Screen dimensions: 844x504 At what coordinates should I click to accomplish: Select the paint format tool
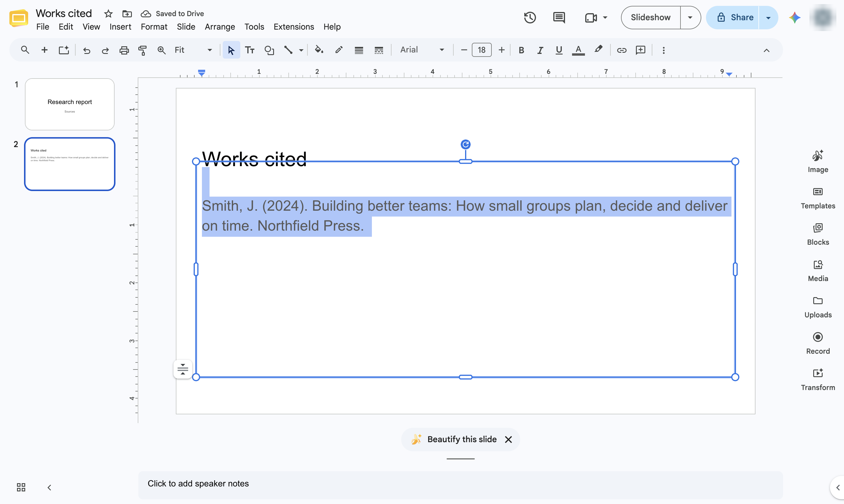tap(143, 50)
